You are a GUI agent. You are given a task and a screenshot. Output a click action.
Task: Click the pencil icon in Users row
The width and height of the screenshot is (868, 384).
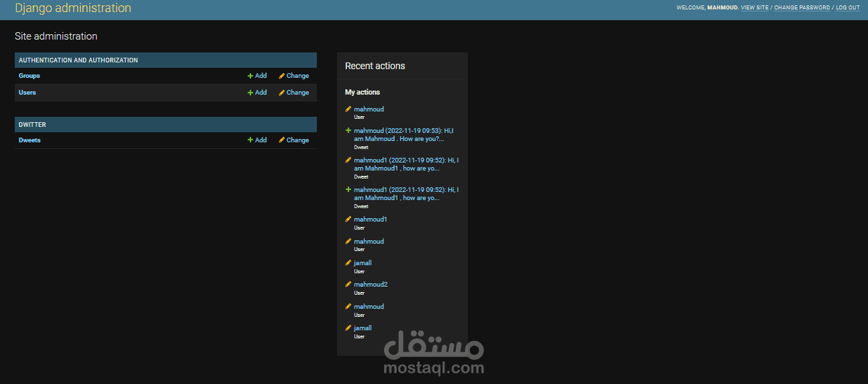pyautogui.click(x=282, y=93)
